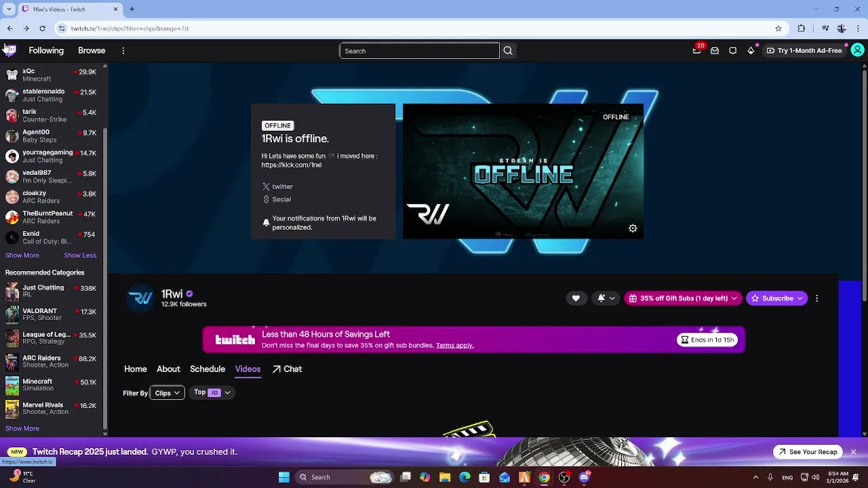The width and height of the screenshot is (868, 488).
Task: Open the notifications inbox icon
Action: 715,51
